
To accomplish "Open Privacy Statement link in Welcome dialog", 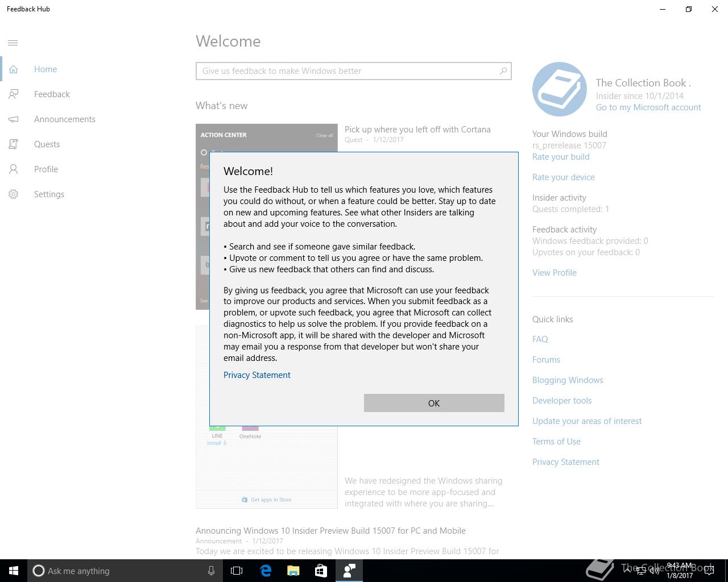I will (257, 375).
